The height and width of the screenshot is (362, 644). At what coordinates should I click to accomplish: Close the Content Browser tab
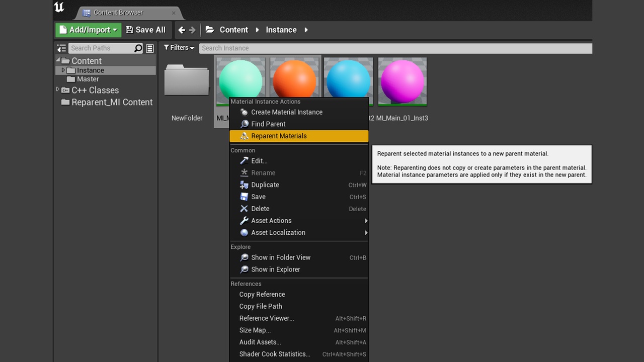coord(174,13)
